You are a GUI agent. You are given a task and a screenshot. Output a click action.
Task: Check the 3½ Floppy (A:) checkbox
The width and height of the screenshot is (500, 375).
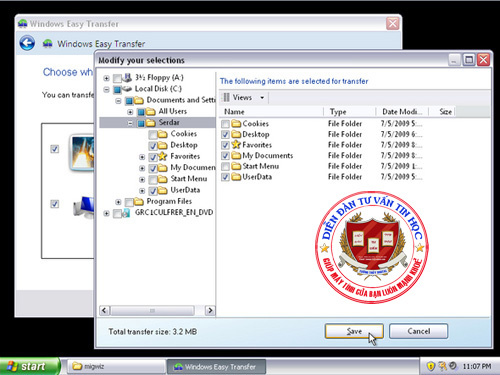(117, 79)
